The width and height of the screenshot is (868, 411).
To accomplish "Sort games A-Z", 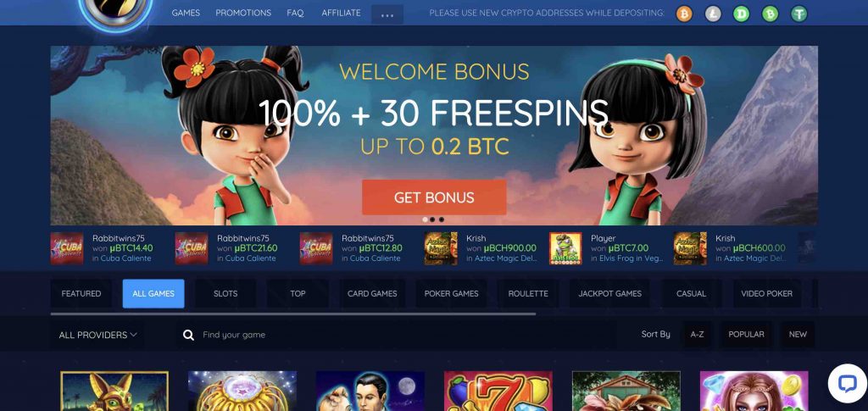I will [x=697, y=334].
